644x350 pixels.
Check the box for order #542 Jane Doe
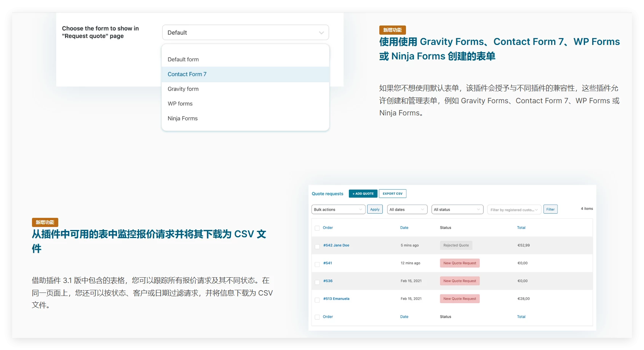[317, 246]
